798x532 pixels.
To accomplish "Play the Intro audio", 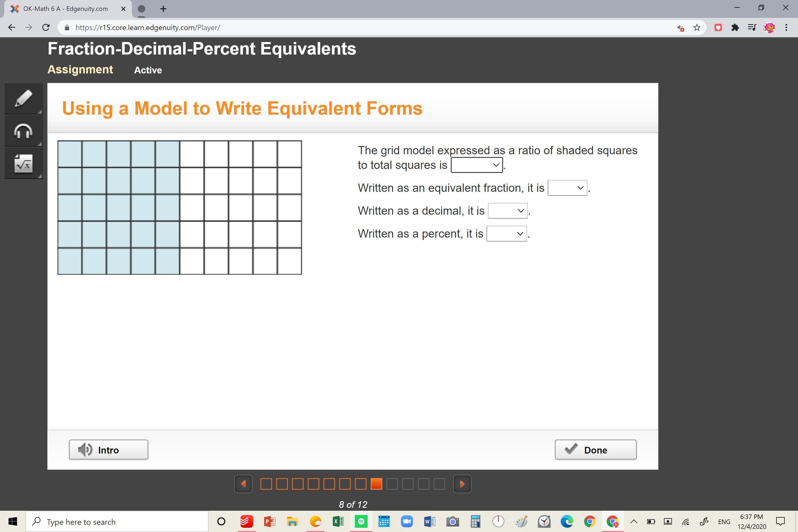I will (108, 450).
